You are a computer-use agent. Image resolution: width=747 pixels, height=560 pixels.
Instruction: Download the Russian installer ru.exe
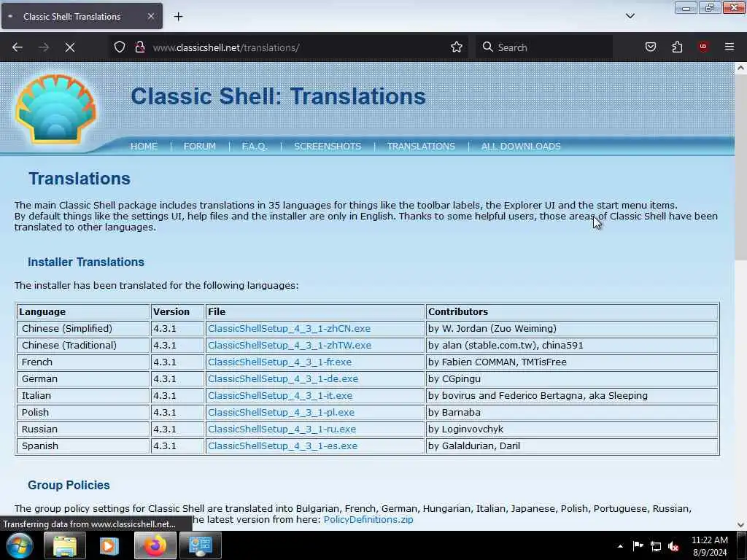[x=282, y=429]
